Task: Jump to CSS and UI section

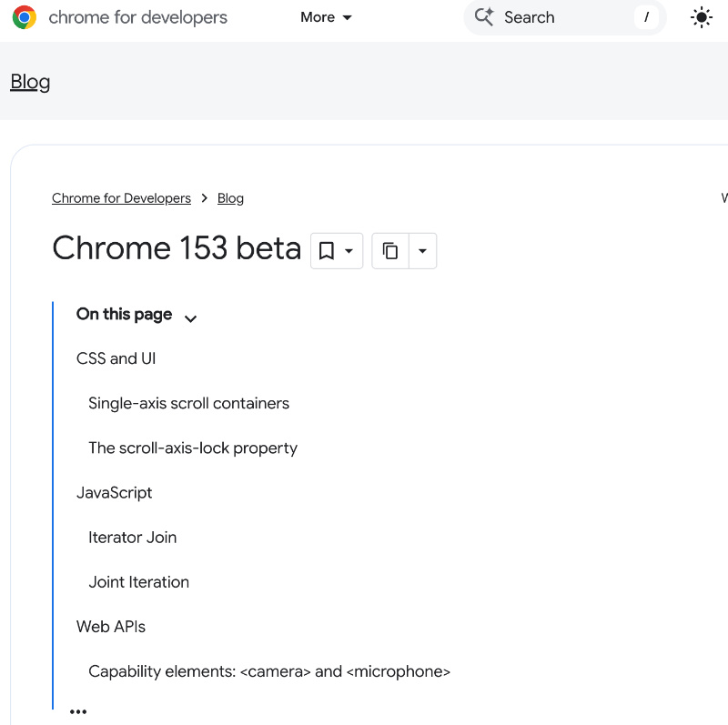Action: click(x=116, y=358)
